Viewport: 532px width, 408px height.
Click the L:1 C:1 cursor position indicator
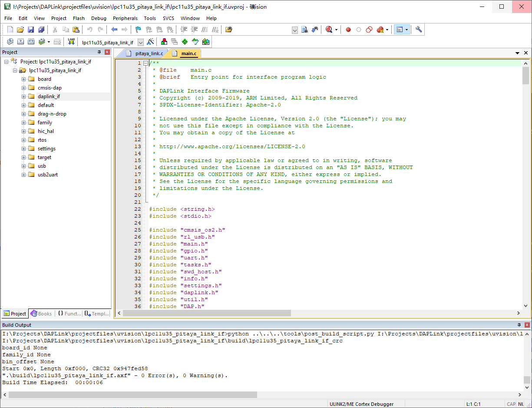coord(473,404)
